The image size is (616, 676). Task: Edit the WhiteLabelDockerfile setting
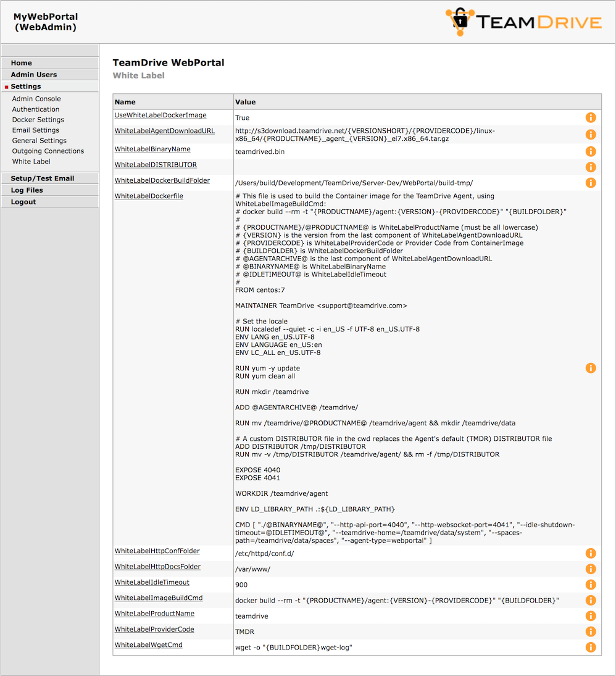(149, 196)
